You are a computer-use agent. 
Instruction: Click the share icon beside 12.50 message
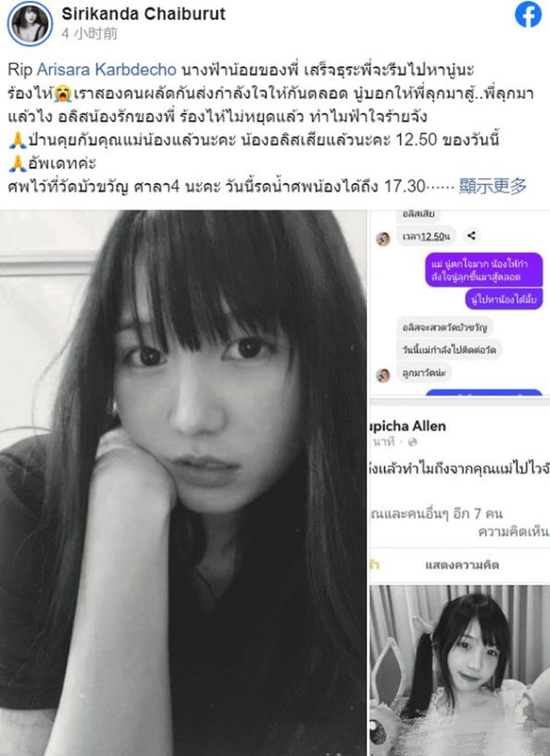coord(471,235)
